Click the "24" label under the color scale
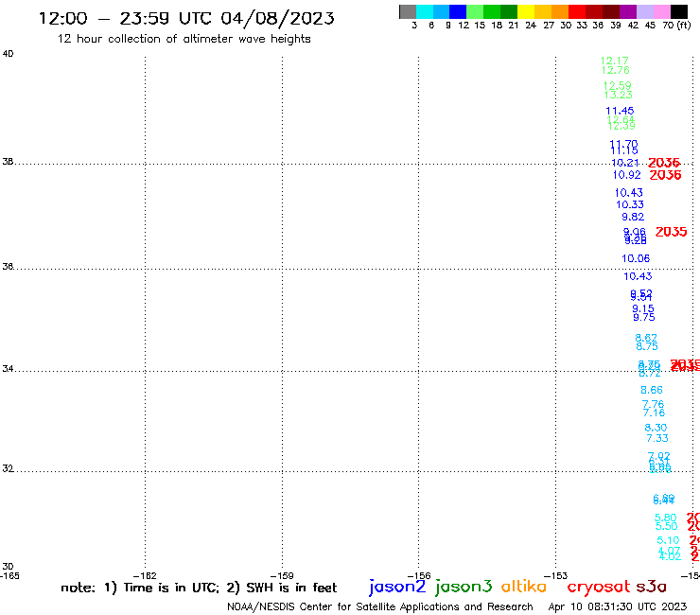 pyautogui.click(x=531, y=26)
